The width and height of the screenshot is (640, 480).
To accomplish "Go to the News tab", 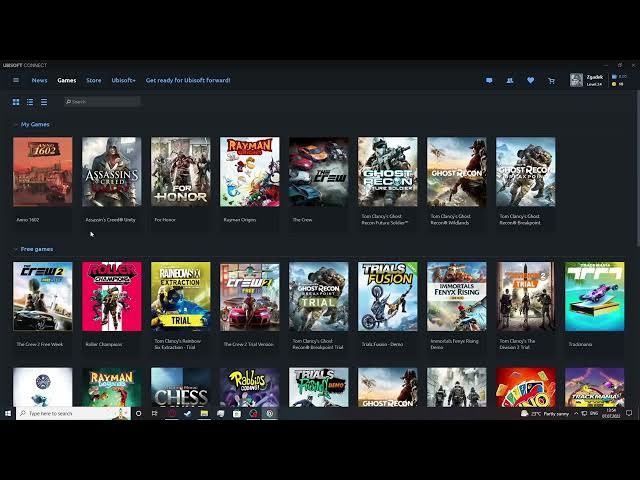I will (x=40, y=80).
